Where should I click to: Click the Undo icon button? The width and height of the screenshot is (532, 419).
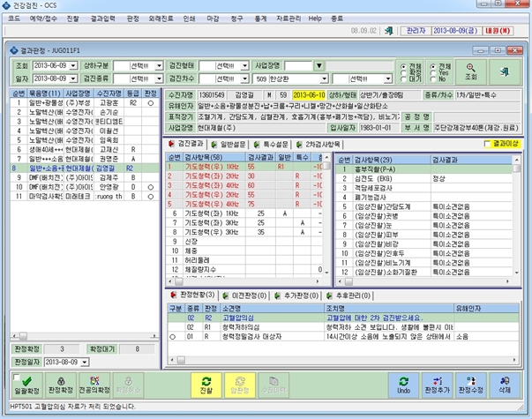click(x=403, y=385)
